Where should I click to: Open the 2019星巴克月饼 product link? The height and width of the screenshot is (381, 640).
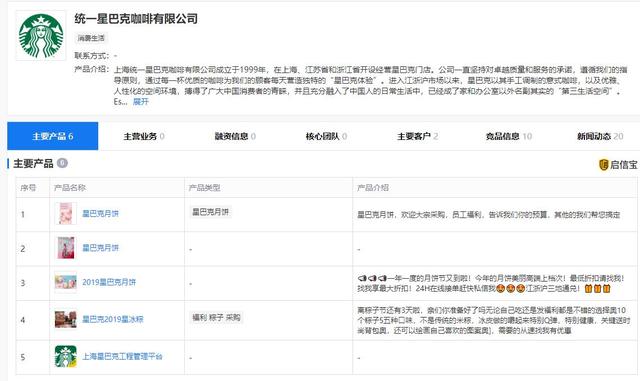pyautogui.click(x=109, y=282)
